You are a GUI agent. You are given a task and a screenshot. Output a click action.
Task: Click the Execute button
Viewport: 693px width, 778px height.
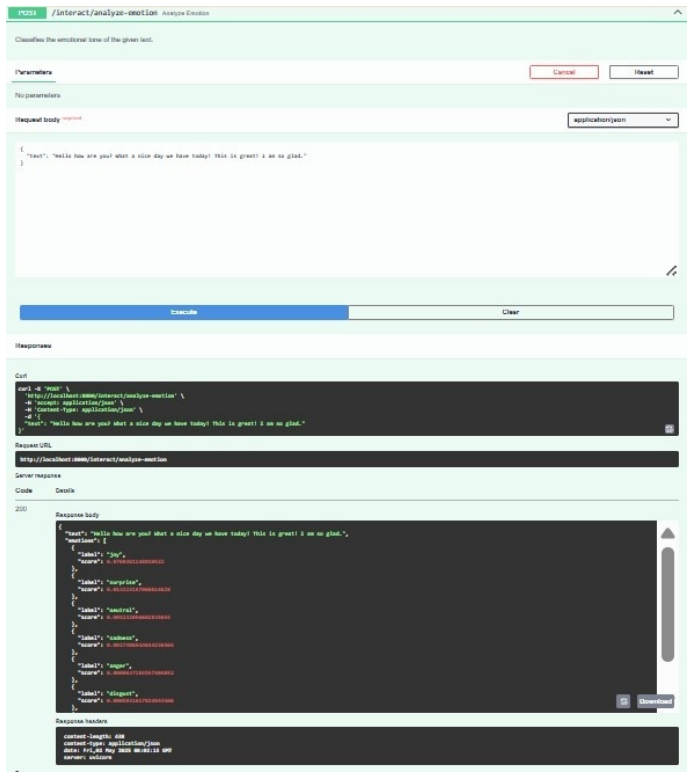pyautogui.click(x=184, y=312)
